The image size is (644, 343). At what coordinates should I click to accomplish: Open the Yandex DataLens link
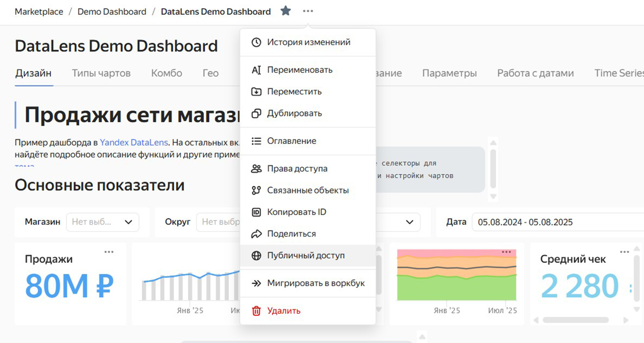coord(134,142)
